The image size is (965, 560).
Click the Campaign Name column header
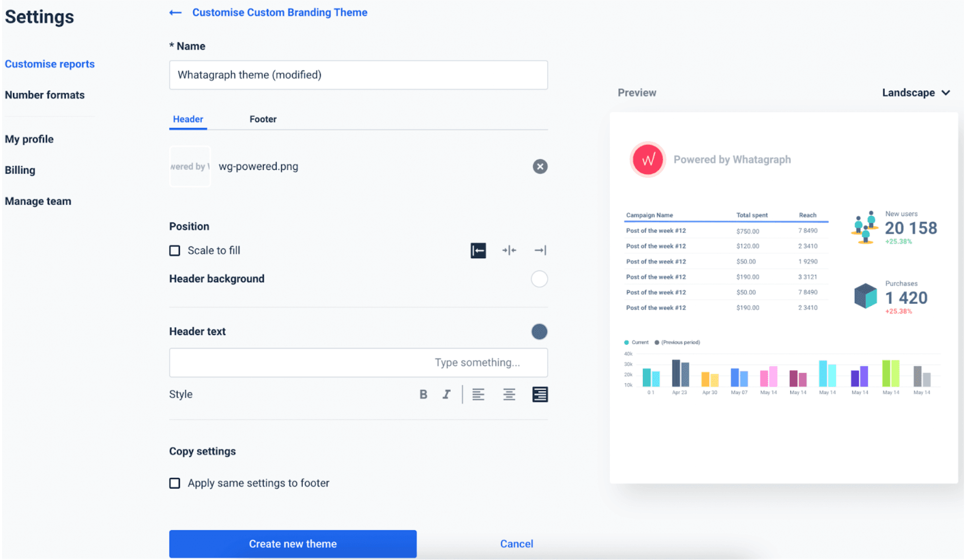pos(649,215)
